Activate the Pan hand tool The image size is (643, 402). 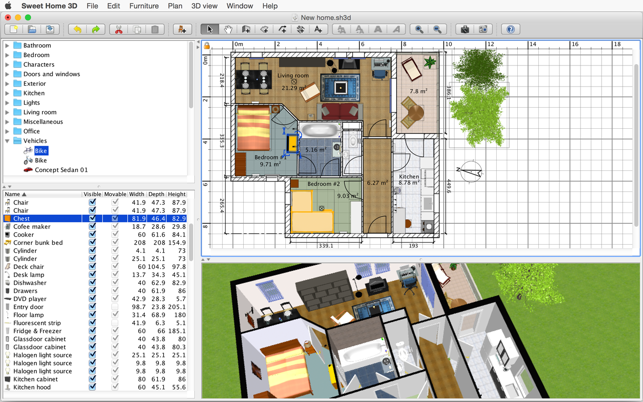(228, 30)
